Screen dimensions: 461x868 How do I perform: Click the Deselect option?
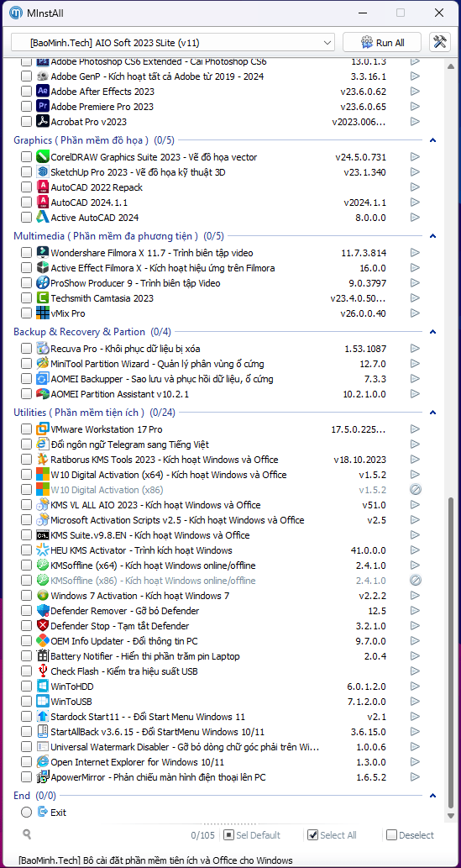[x=410, y=834]
